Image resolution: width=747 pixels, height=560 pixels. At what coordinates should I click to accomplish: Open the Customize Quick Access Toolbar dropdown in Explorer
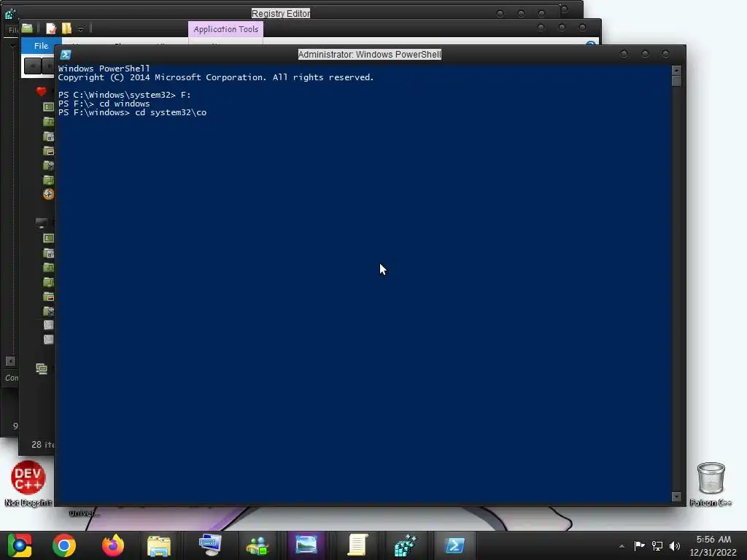coord(80,29)
